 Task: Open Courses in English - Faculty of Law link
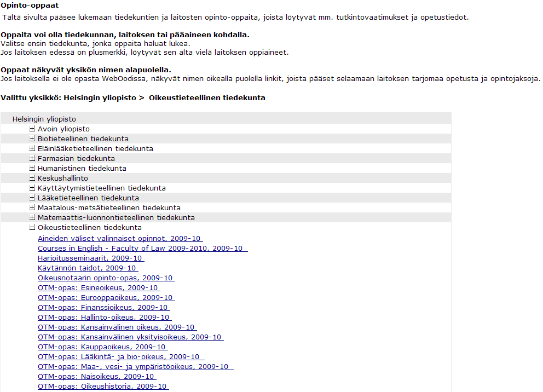[143, 249]
